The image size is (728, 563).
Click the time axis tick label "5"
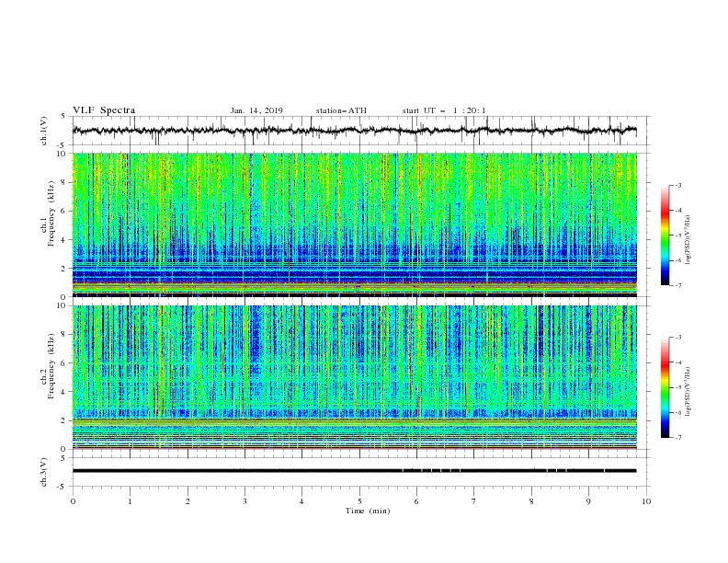359,501
